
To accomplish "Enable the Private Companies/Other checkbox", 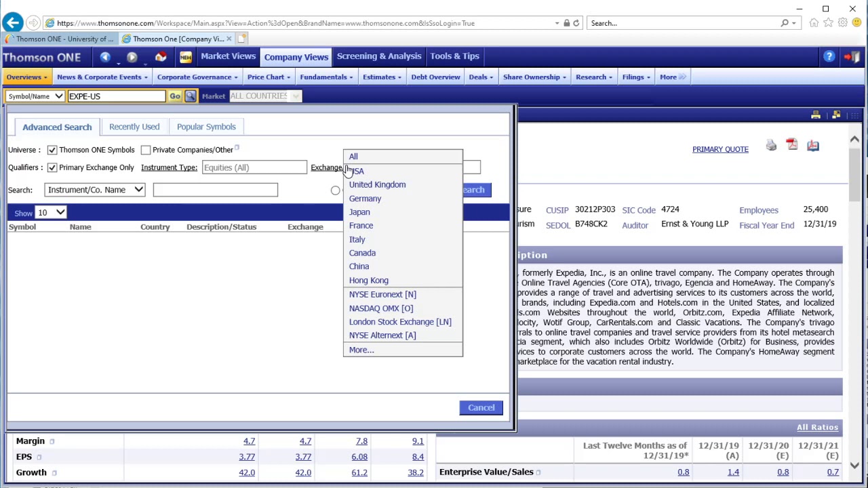I will click(x=146, y=150).
